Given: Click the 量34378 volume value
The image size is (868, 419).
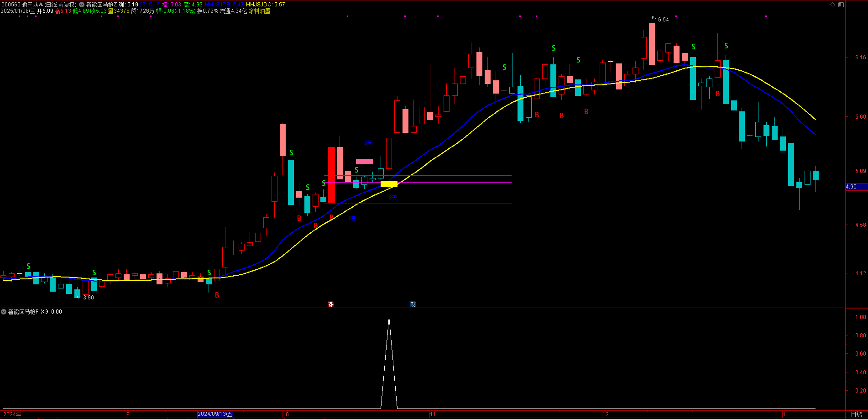Looking at the screenshot, I should (119, 11).
